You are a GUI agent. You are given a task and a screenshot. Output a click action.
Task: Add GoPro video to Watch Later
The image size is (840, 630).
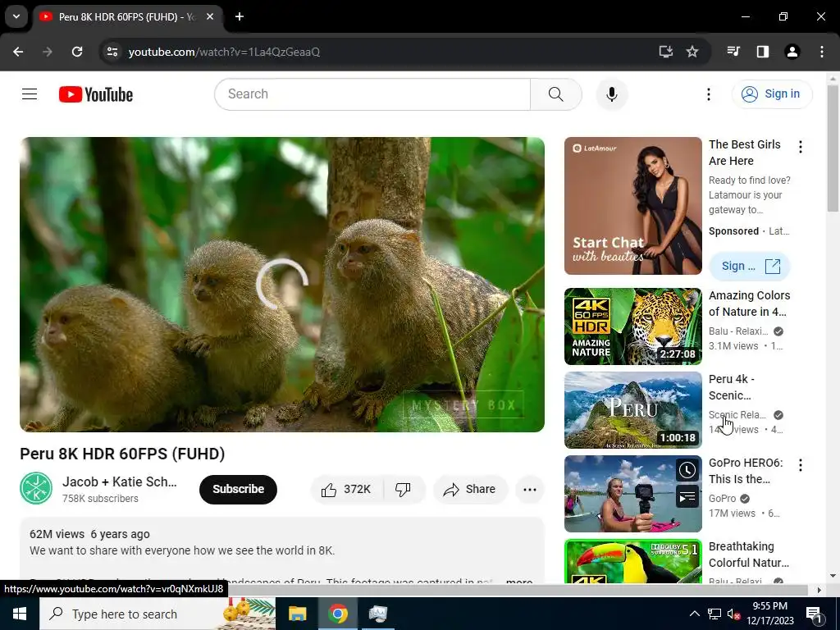click(687, 470)
